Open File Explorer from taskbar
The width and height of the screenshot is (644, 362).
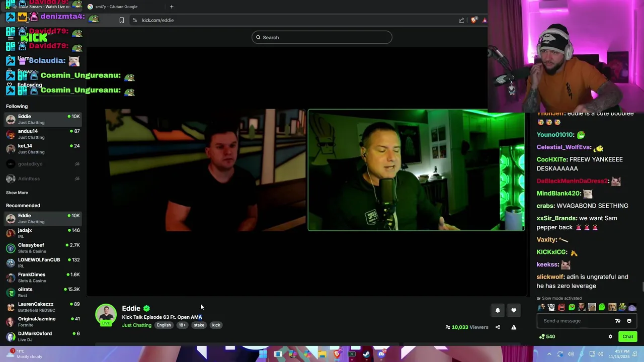coord(322,354)
